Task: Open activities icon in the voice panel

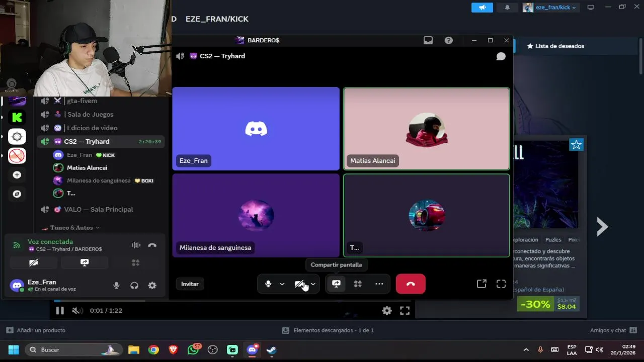Action: pyautogui.click(x=135, y=262)
